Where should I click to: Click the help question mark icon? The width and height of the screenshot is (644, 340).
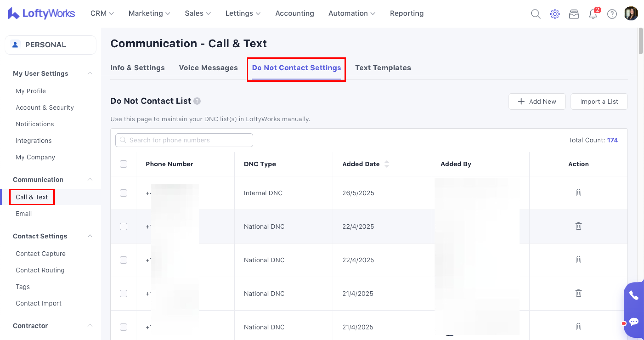(612, 14)
